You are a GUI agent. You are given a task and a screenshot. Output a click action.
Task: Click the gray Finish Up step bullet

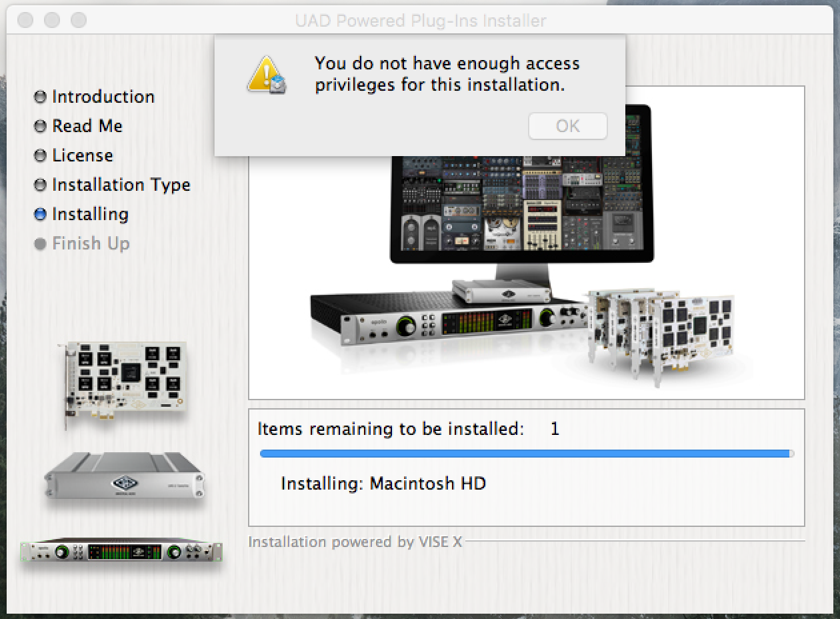pyautogui.click(x=41, y=243)
